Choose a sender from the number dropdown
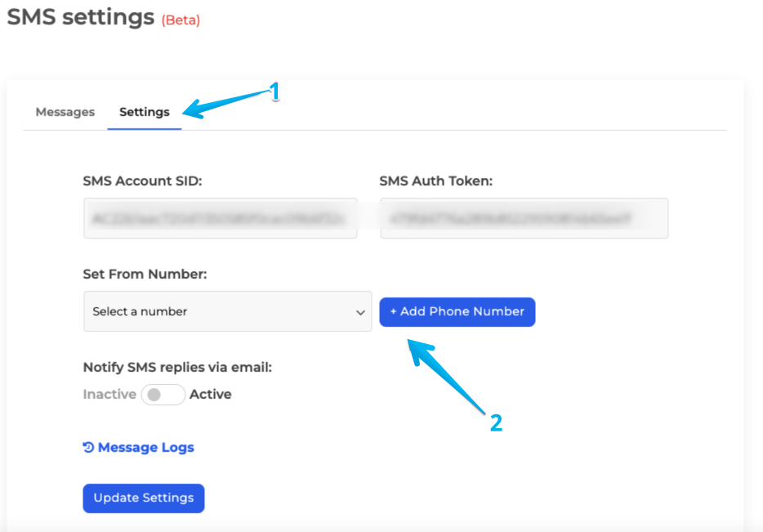Viewport: 763px width, 532px height. pyautogui.click(x=227, y=311)
